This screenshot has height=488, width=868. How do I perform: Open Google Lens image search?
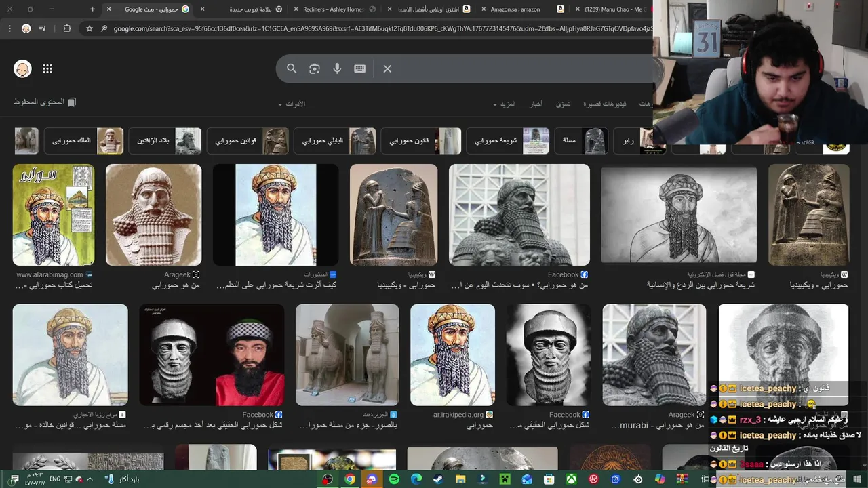314,68
